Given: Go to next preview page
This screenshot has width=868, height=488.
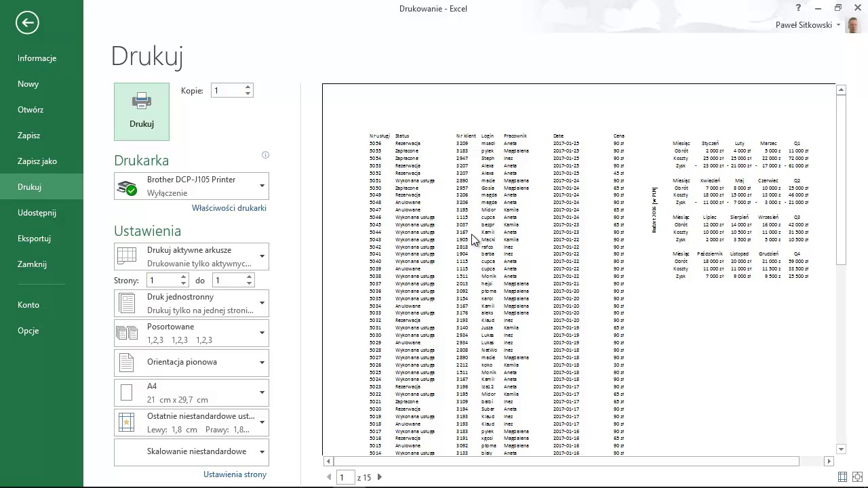Looking at the screenshot, I should (x=379, y=477).
